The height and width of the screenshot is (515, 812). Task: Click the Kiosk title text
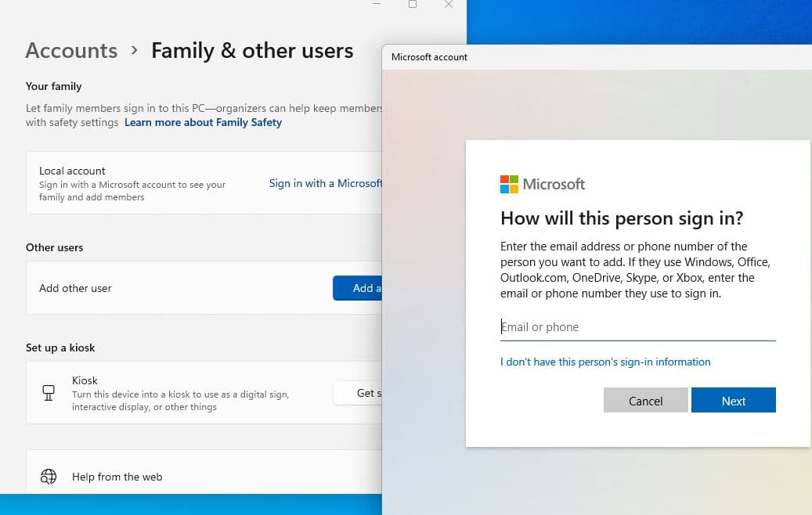[x=85, y=380]
